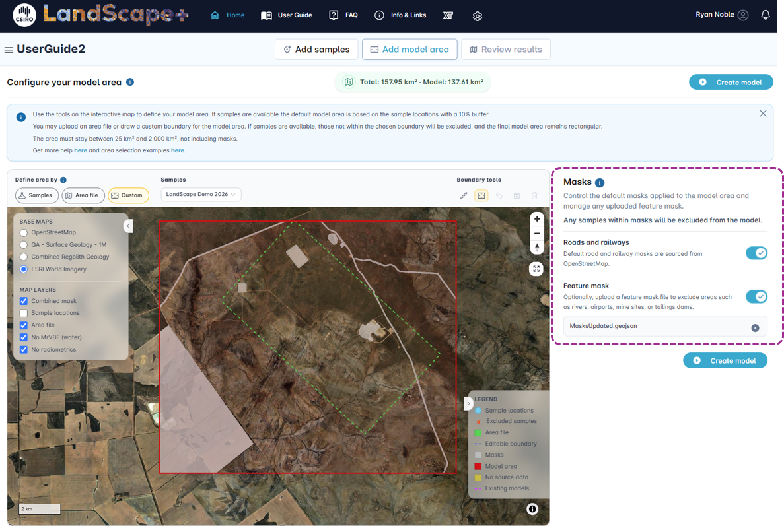The height and width of the screenshot is (532, 784).
Task: Zoom out on the map
Action: (x=537, y=233)
